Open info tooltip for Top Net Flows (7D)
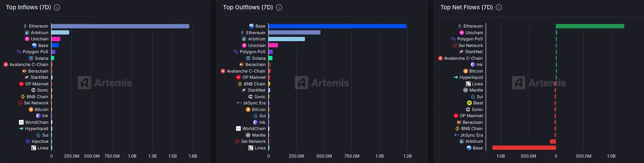This screenshot has height=163, width=644. (x=499, y=7)
